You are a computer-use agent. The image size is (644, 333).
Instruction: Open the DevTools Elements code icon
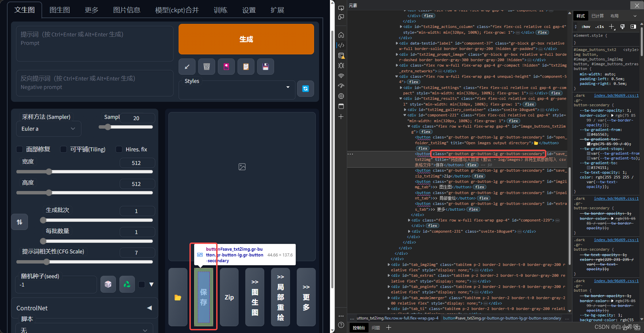[341, 45]
